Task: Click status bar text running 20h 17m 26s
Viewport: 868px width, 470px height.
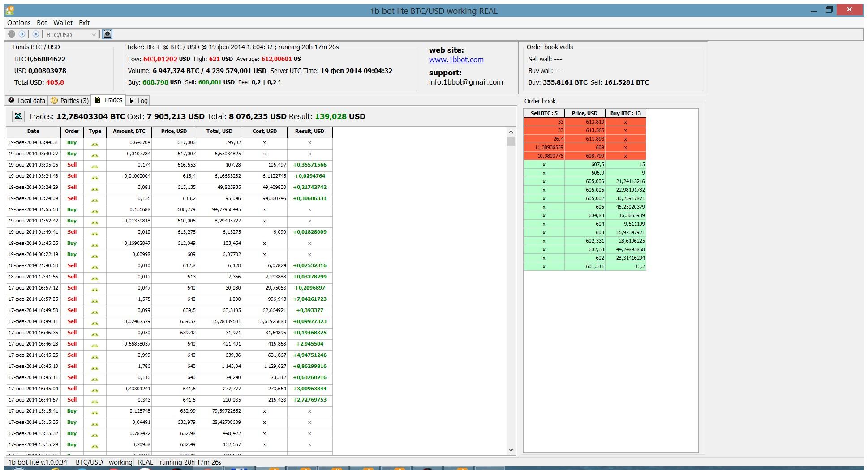Action: coord(190,462)
